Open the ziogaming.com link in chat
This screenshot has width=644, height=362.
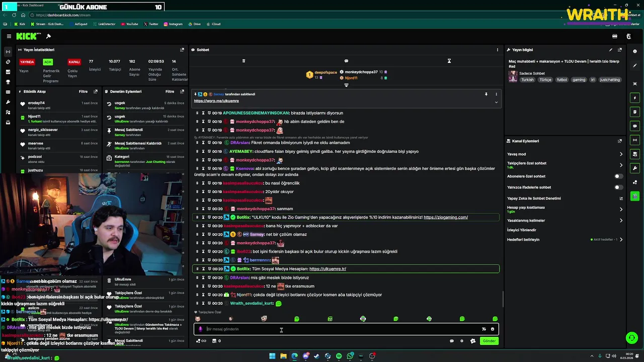coord(446,217)
